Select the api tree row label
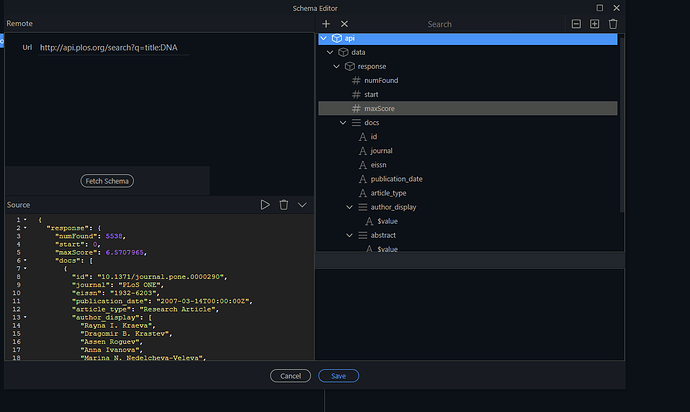 [x=349, y=38]
